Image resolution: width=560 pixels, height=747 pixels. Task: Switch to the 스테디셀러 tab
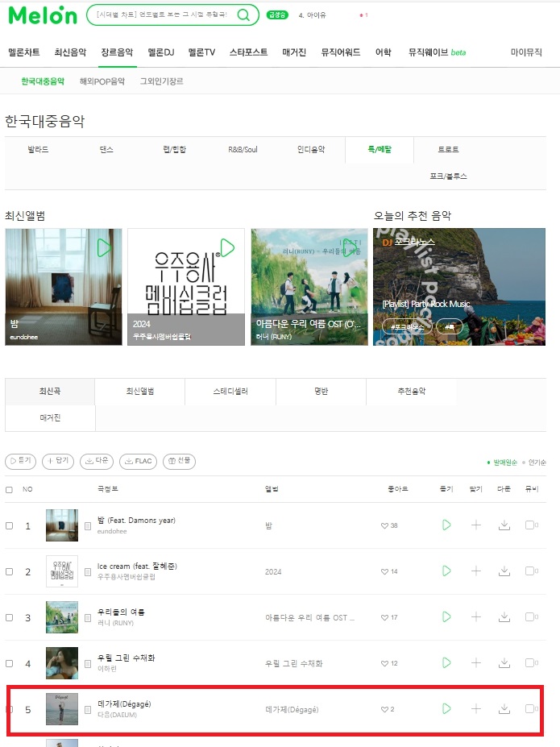[230, 391]
